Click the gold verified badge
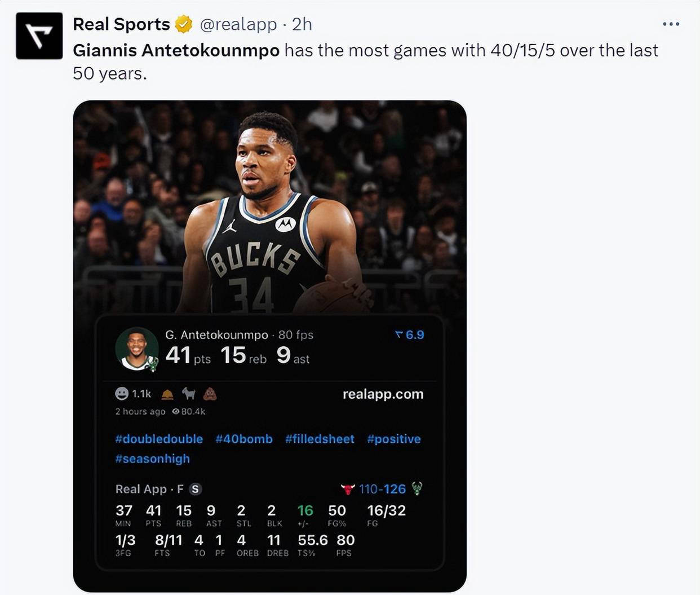The image size is (700, 595). coord(183,25)
